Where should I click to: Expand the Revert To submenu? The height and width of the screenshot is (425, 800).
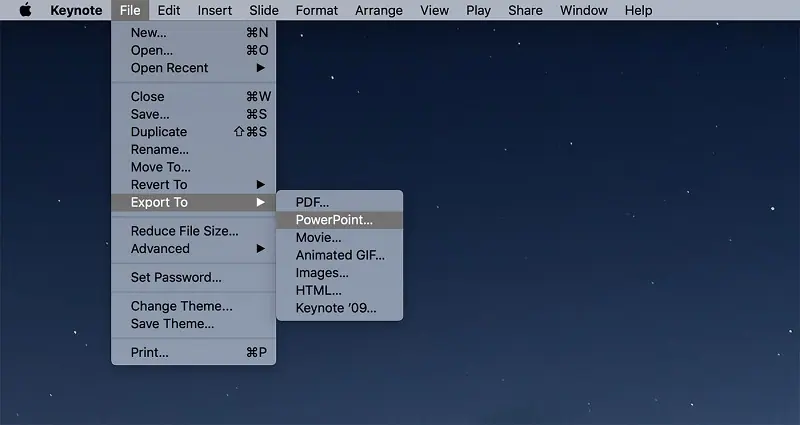click(193, 185)
